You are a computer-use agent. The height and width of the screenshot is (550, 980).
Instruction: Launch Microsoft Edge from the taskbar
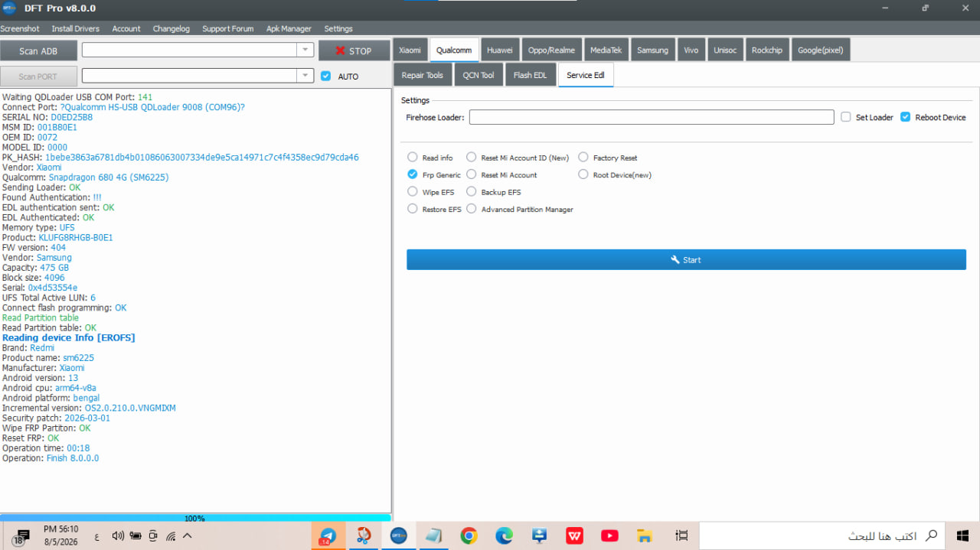point(504,536)
